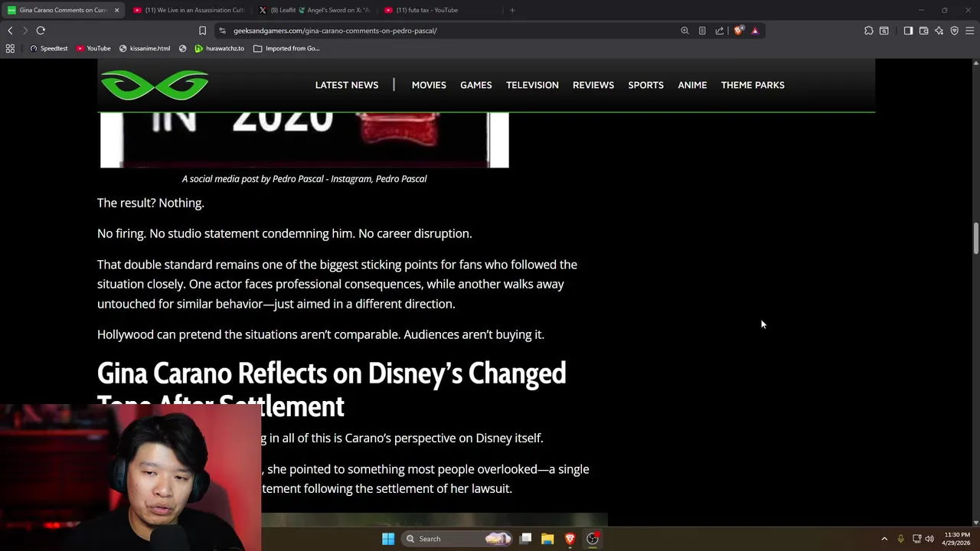Image resolution: width=980 pixels, height=551 pixels.
Task: Open the Windows Start menu
Action: [388, 539]
